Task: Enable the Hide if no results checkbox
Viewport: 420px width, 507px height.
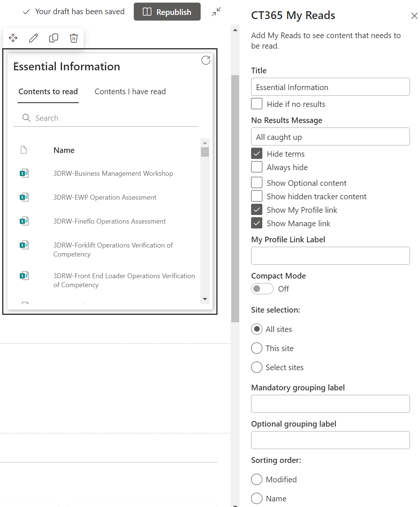Action: pyautogui.click(x=257, y=104)
